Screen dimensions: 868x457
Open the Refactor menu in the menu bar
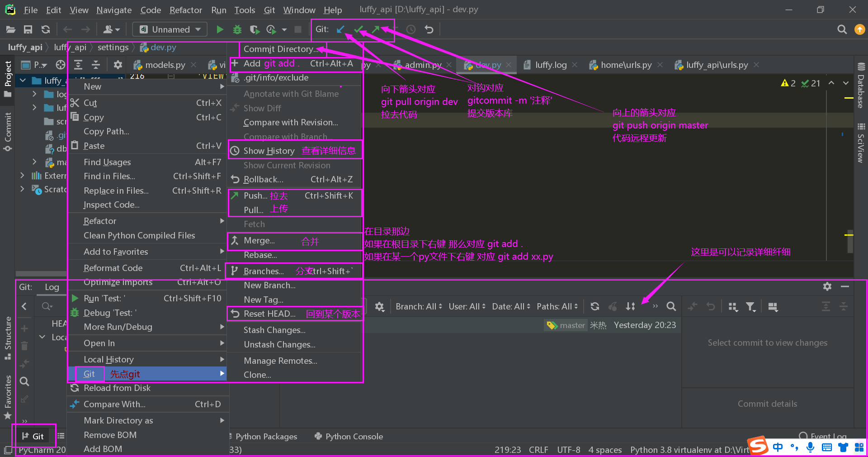185,10
